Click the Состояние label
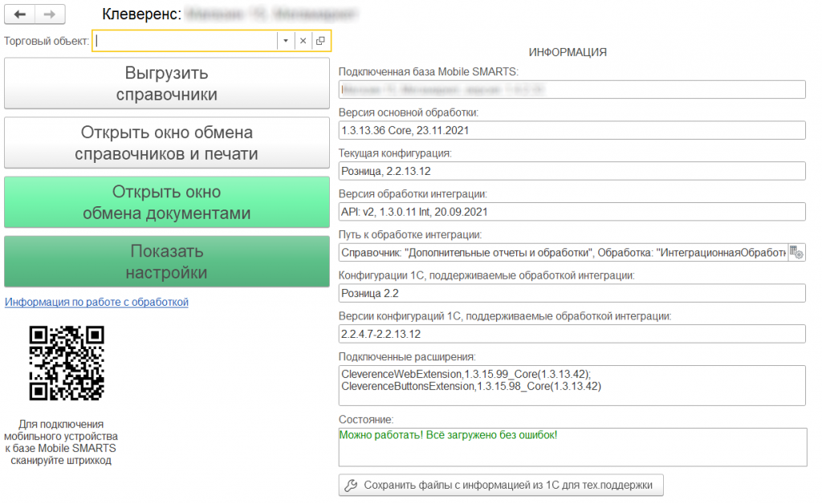The width and height of the screenshot is (822, 504). pyautogui.click(x=366, y=420)
